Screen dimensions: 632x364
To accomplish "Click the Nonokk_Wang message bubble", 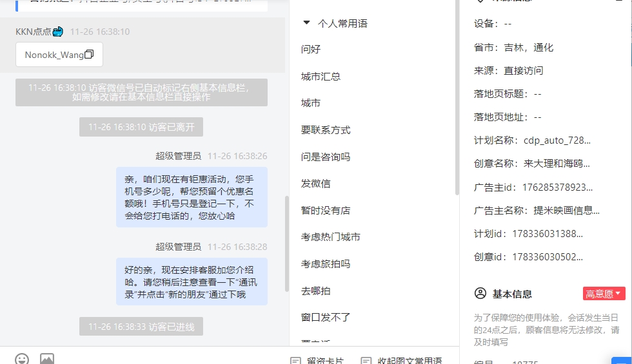I will click(x=59, y=54).
